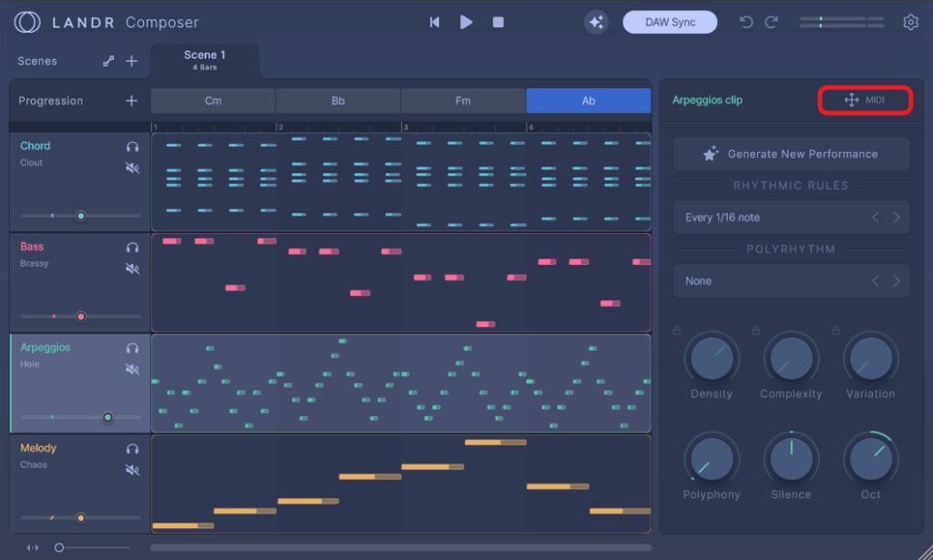The image size is (933, 560).
Task: Click the Arpeggios clip in the timeline
Action: 401,383
